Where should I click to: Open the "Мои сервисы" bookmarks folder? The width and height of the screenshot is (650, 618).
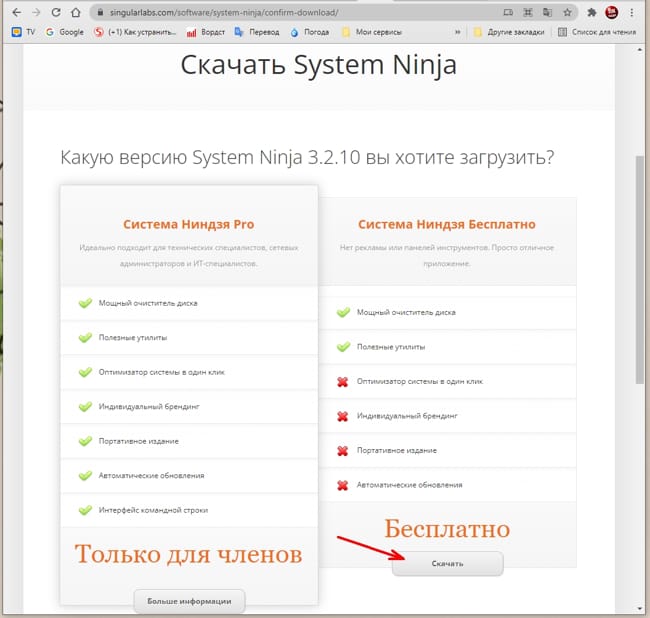(371, 32)
